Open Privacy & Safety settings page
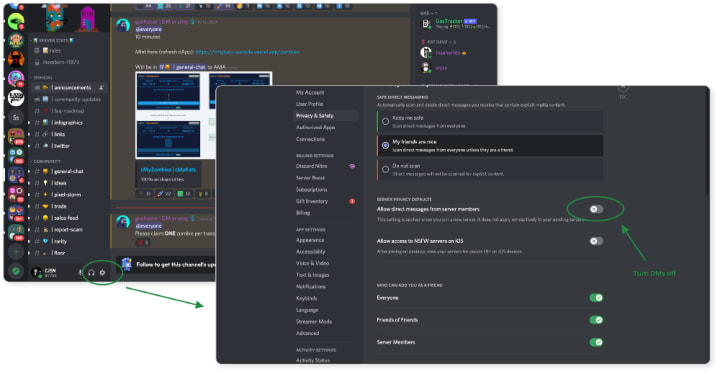 (325, 116)
